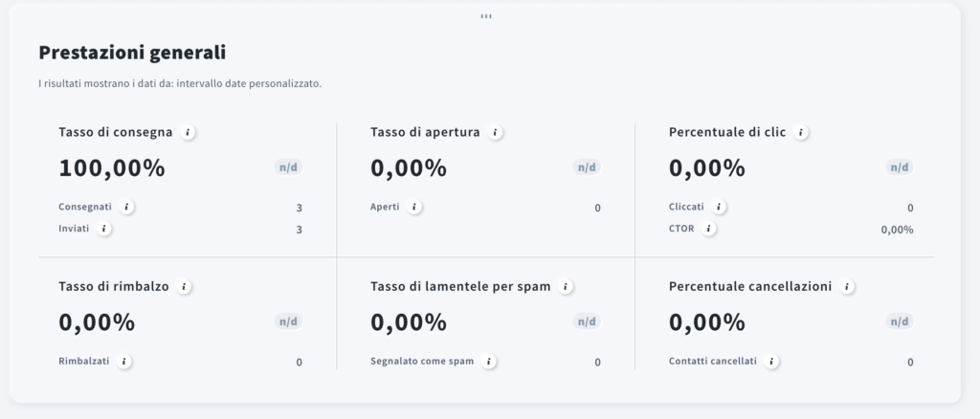This screenshot has height=419, width=980.
Task: Click info icon beside Contatti cancellati
Action: coord(772,361)
